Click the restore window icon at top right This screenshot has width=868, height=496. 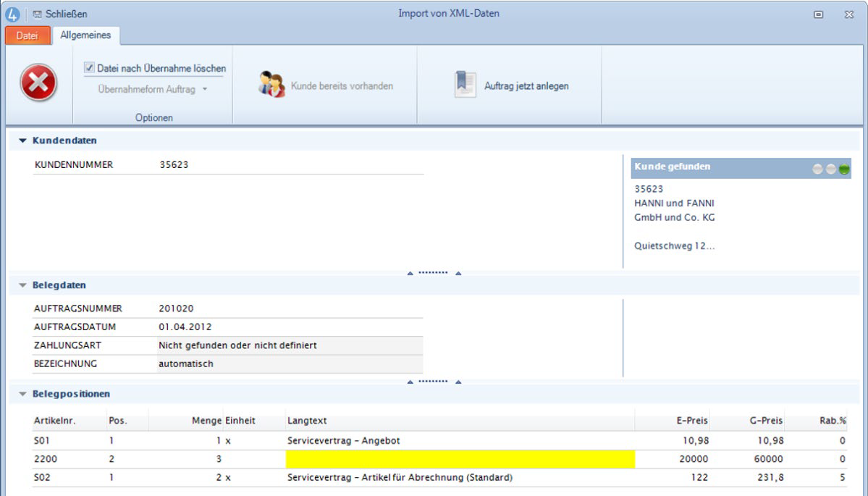click(x=818, y=14)
